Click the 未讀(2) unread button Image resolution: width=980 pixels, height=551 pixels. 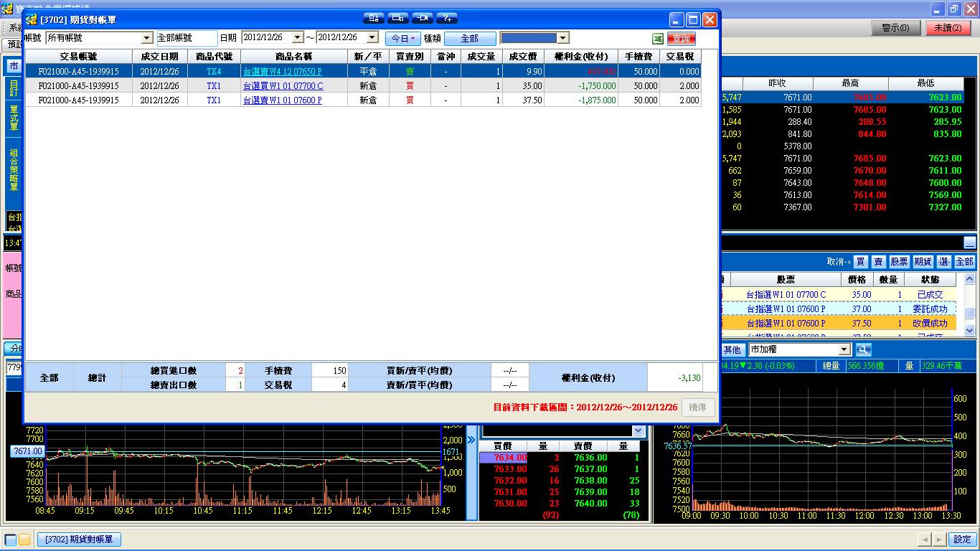pos(948,28)
